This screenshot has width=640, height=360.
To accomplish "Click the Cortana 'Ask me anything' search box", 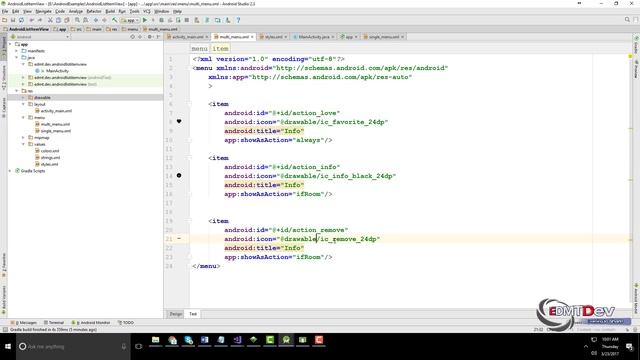I will (73, 347).
